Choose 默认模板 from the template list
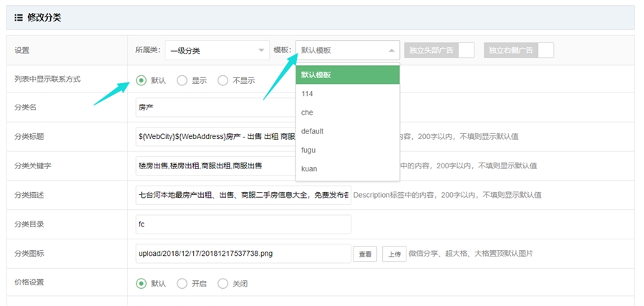 click(x=347, y=75)
